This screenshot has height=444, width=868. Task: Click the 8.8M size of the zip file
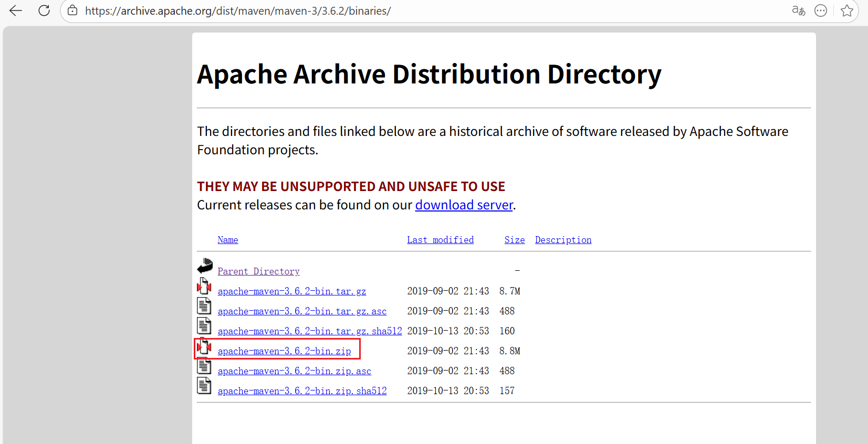(x=510, y=351)
